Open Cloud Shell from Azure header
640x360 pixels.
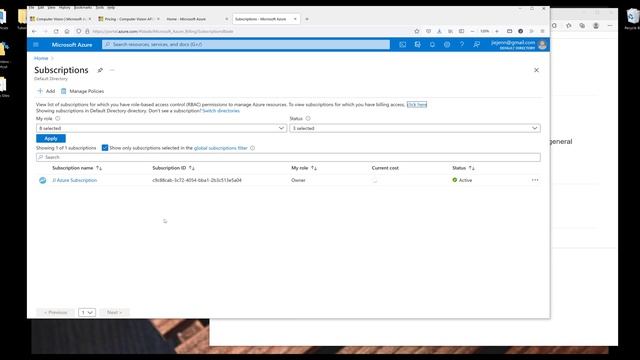[402, 44]
